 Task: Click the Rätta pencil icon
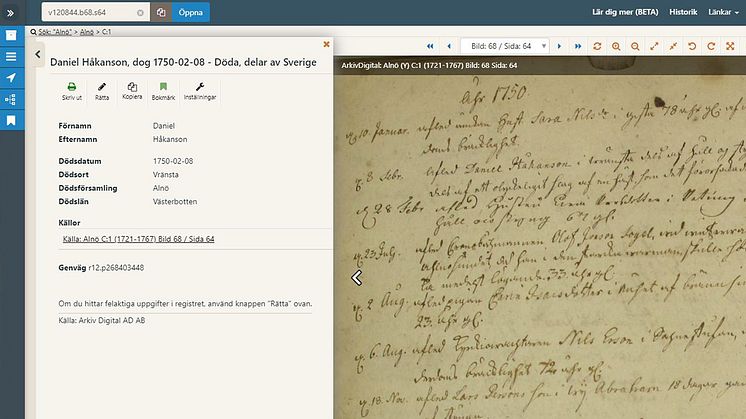point(102,88)
